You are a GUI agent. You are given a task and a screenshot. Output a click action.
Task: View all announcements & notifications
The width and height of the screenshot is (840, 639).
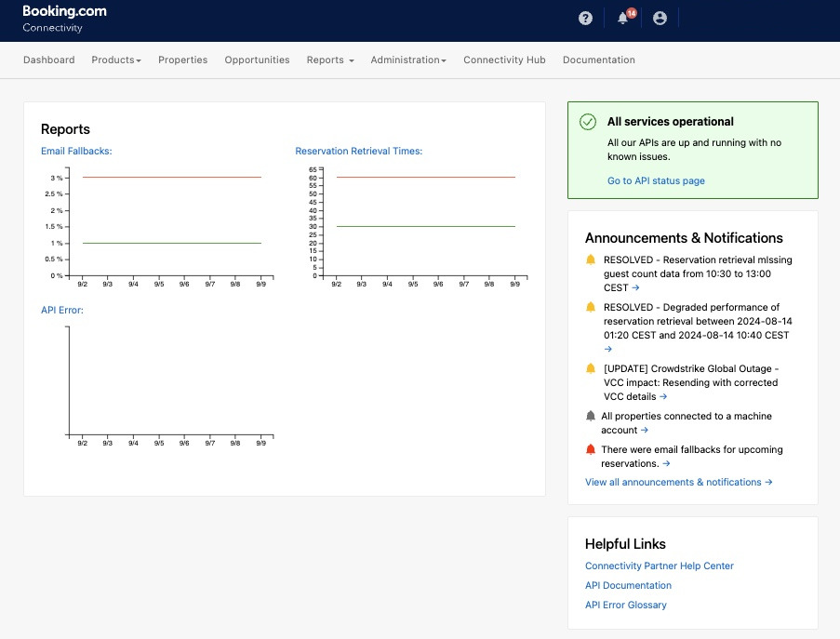pyautogui.click(x=678, y=482)
